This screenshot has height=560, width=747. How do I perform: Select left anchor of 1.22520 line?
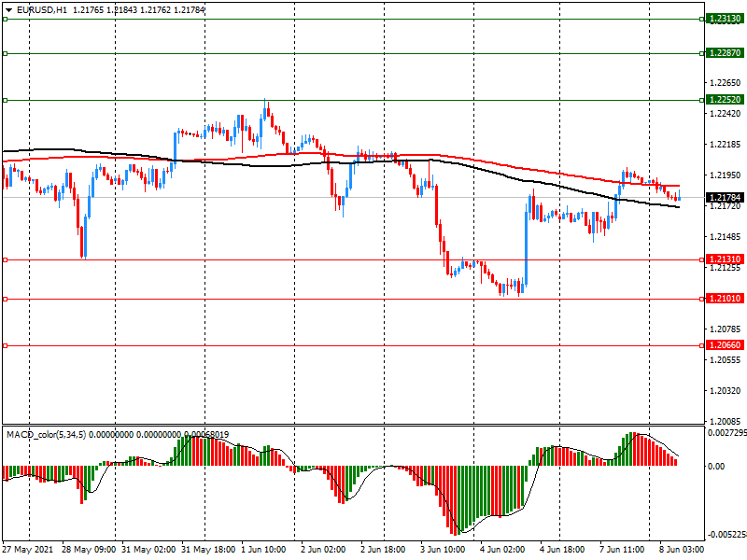pos(5,100)
